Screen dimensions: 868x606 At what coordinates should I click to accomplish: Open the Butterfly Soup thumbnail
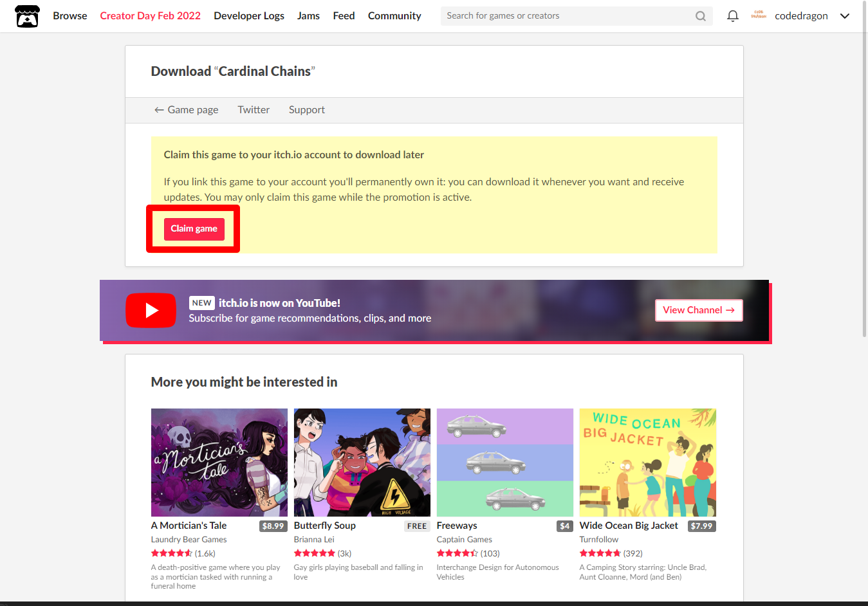(x=362, y=463)
